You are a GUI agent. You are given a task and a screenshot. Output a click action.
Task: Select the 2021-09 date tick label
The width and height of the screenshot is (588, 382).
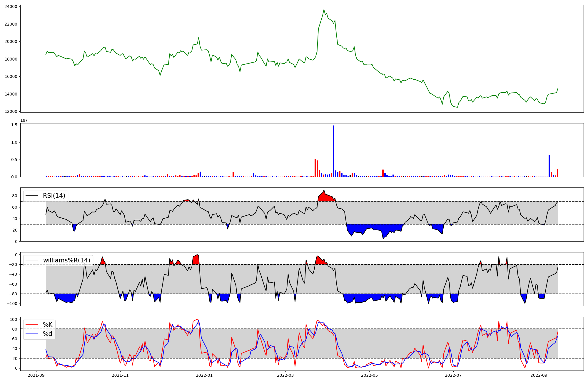36,375
